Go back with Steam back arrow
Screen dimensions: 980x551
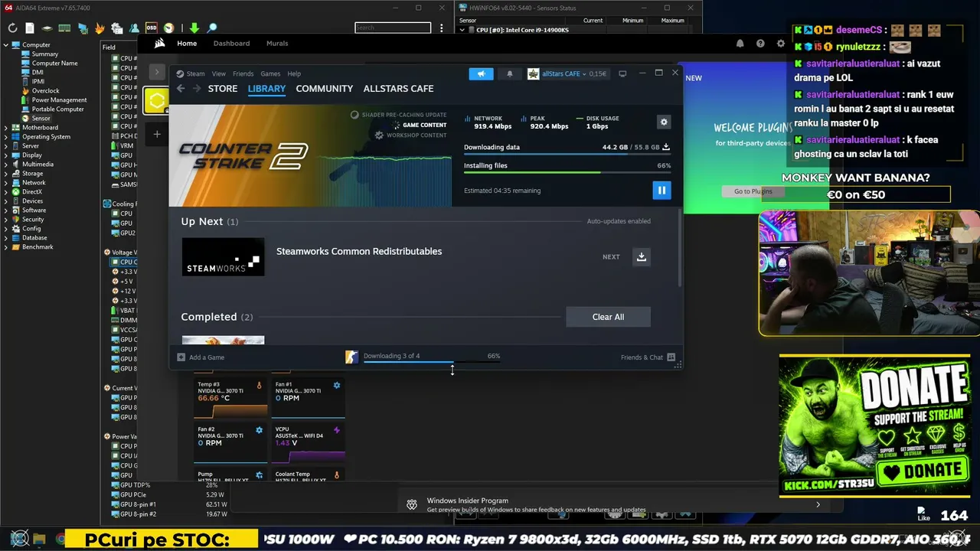(x=181, y=89)
